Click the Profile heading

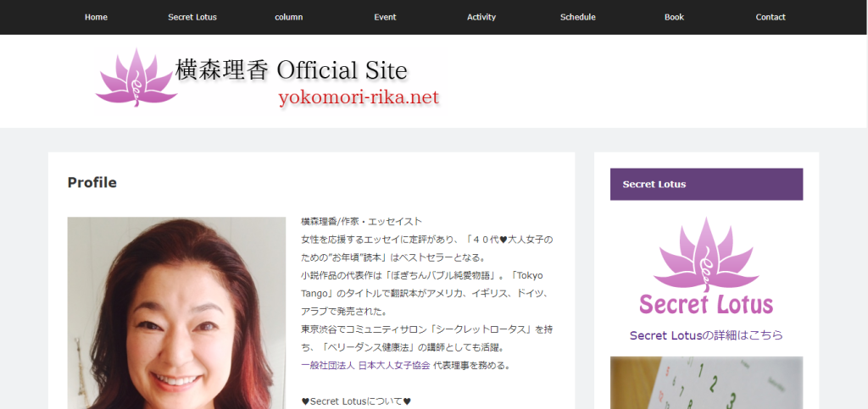click(92, 182)
